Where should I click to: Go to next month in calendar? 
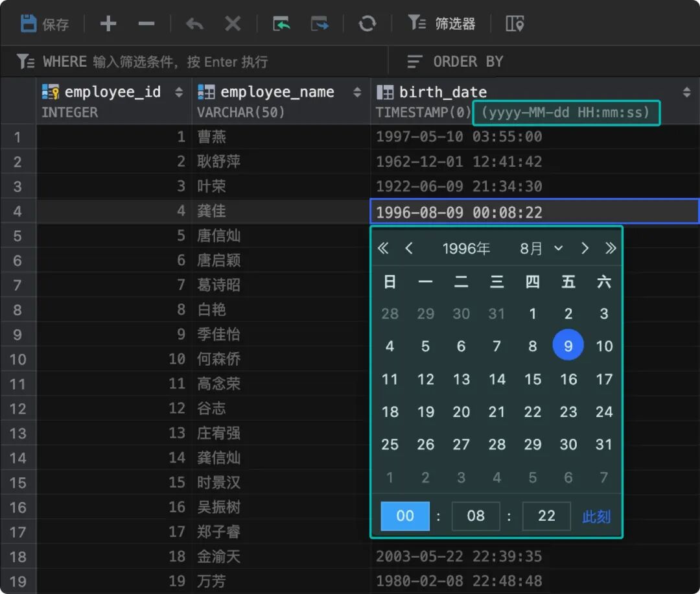[585, 248]
